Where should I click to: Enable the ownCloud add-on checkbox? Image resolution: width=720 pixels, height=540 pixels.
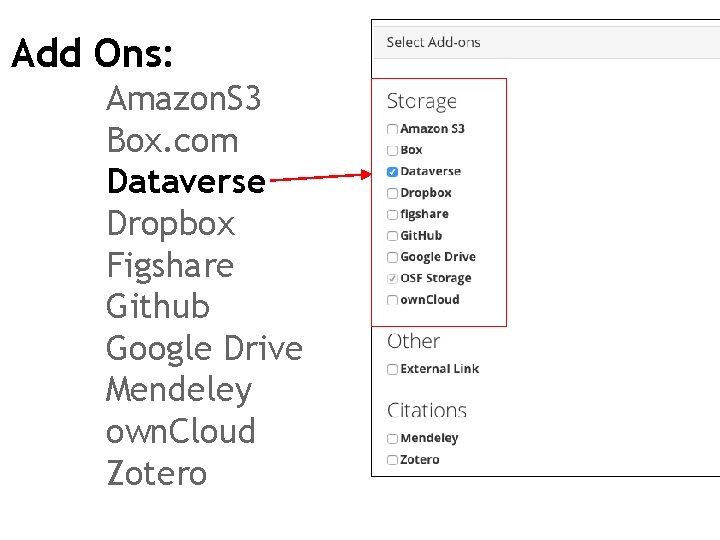click(x=393, y=300)
